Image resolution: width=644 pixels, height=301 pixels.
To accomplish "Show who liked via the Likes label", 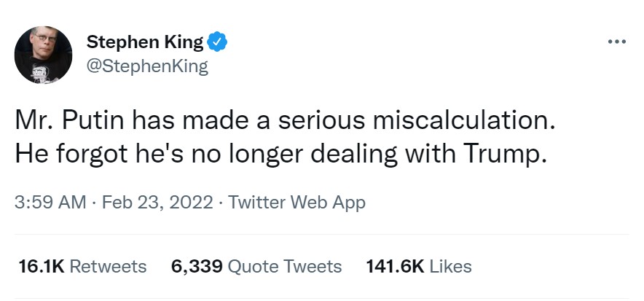I will [x=450, y=267].
